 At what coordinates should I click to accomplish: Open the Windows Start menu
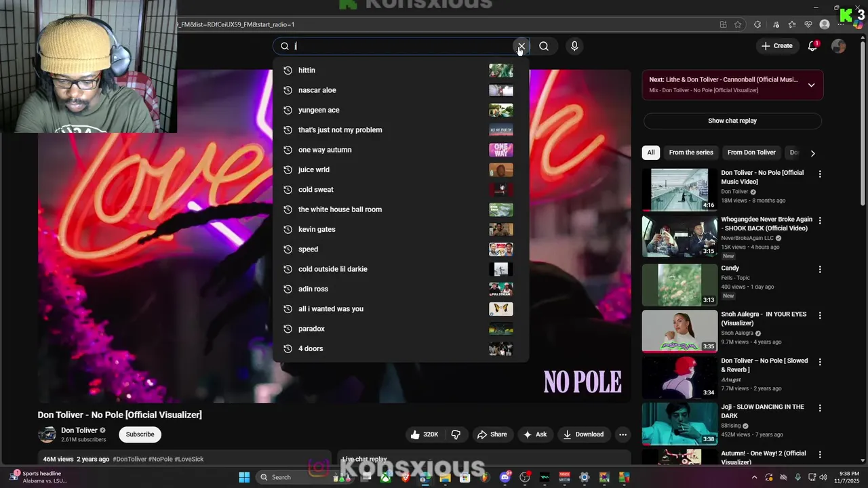pyautogui.click(x=244, y=477)
